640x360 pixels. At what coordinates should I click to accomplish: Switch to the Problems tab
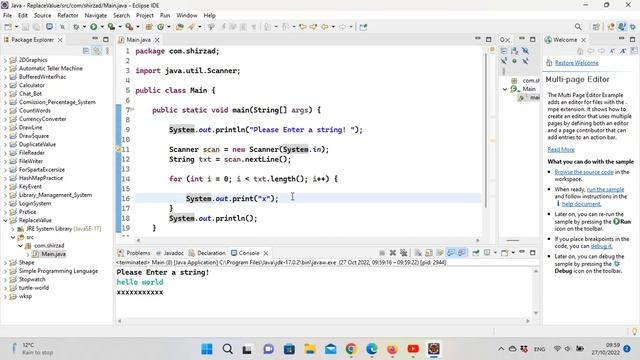(x=134, y=253)
